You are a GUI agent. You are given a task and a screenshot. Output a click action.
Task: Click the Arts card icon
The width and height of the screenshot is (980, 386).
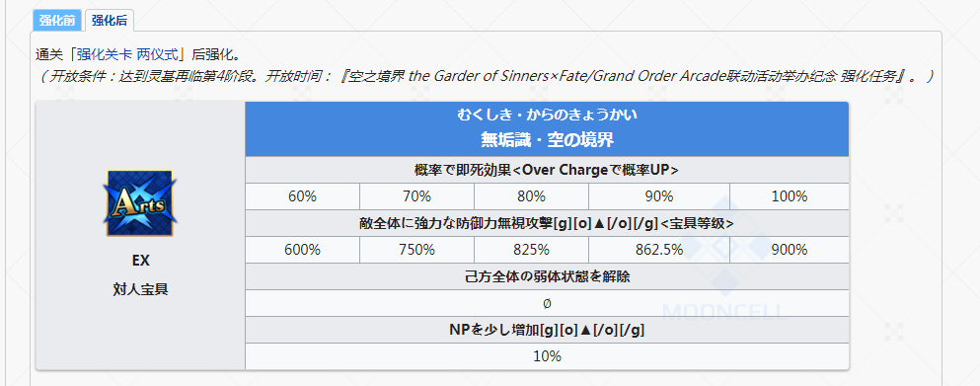140,202
